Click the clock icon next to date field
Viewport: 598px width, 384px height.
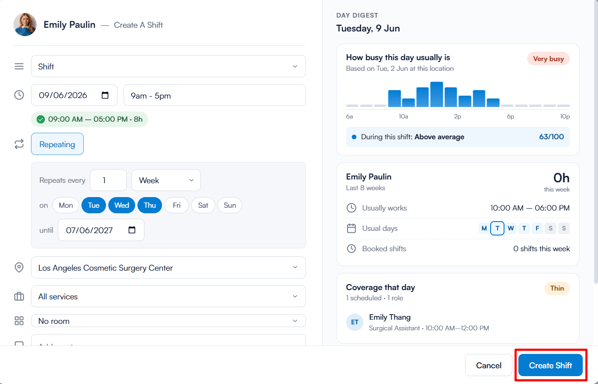19,95
